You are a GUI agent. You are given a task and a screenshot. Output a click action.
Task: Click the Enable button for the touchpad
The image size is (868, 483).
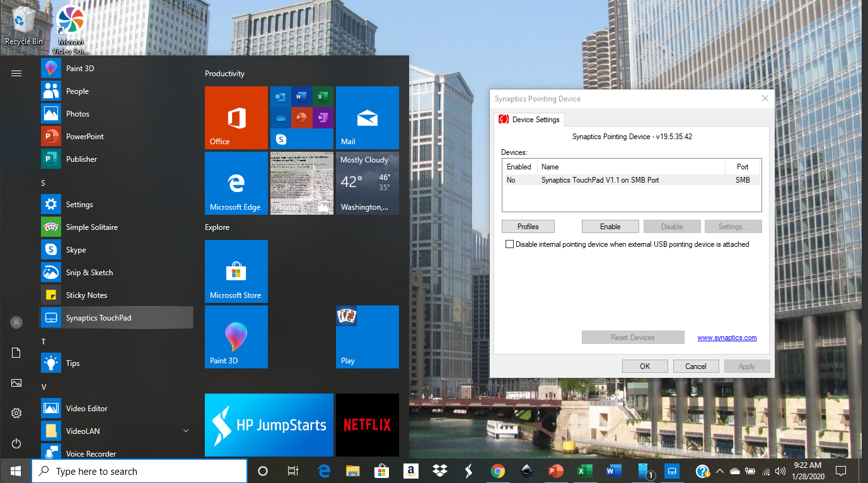point(610,227)
